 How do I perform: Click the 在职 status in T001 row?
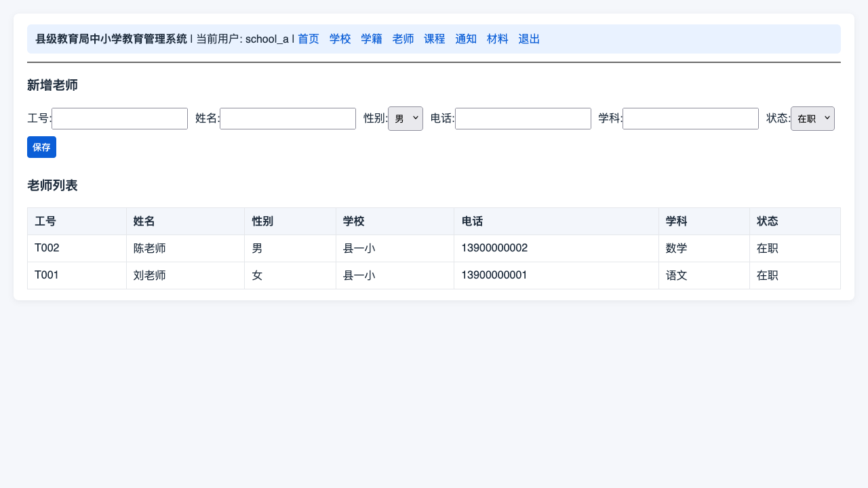(x=795, y=275)
